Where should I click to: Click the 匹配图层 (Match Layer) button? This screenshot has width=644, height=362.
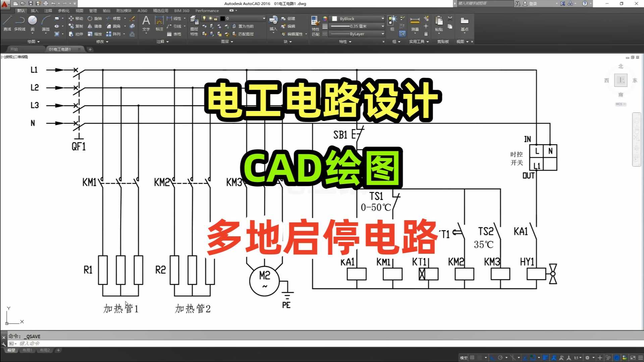click(243, 34)
